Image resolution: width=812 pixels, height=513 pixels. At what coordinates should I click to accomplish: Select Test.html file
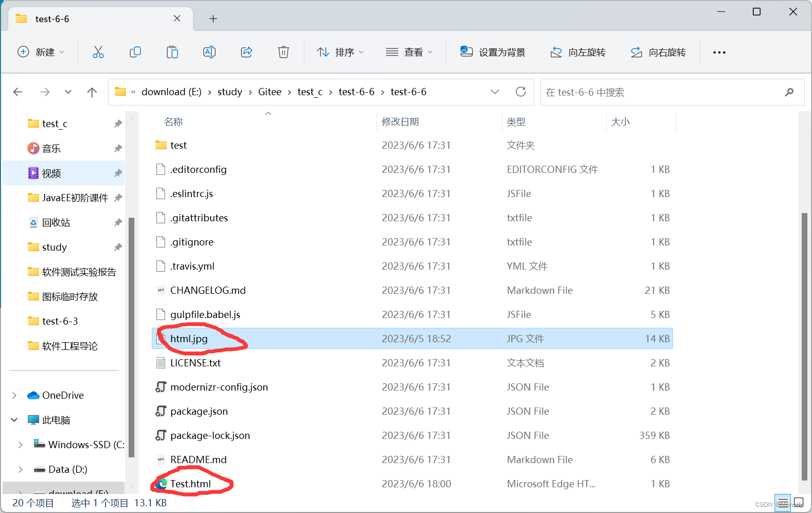pos(412,484)
